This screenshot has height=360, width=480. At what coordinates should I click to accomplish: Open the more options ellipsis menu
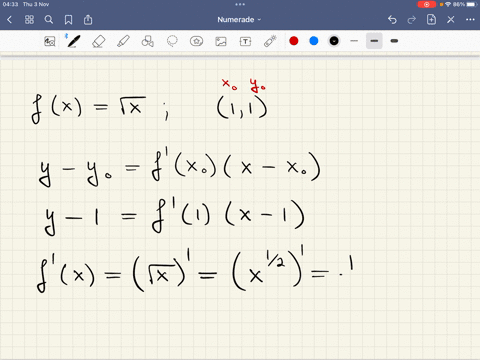click(x=470, y=20)
